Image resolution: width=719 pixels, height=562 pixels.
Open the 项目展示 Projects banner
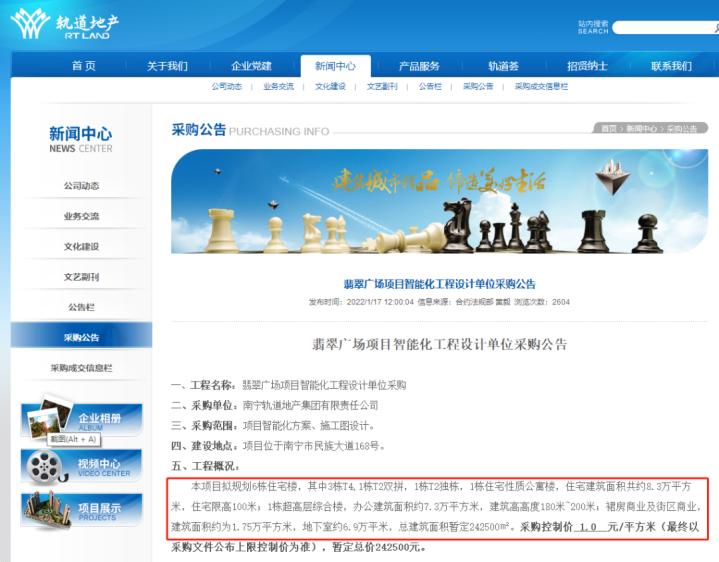(x=82, y=510)
